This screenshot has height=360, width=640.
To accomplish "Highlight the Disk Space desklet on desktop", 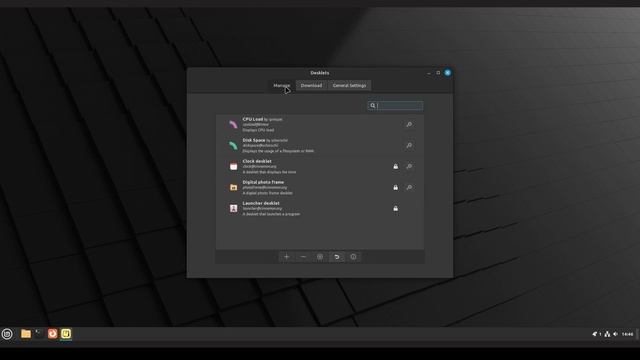I will pyautogui.click(x=409, y=145).
